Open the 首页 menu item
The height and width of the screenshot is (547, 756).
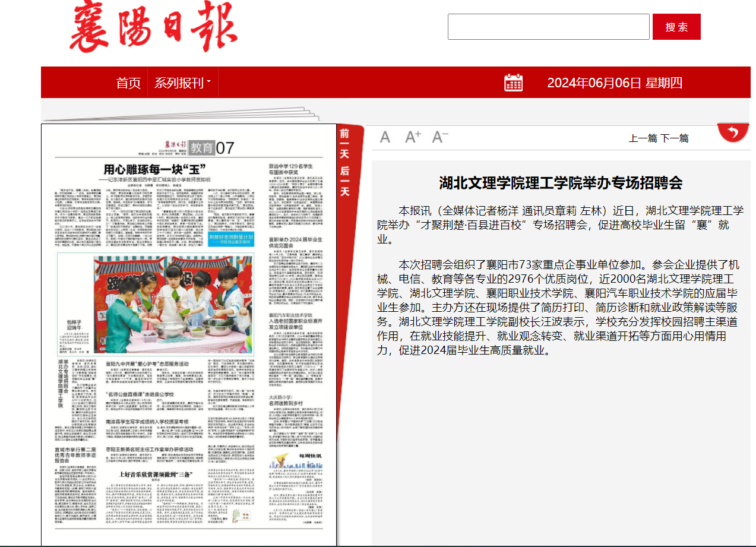(x=128, y=83)
